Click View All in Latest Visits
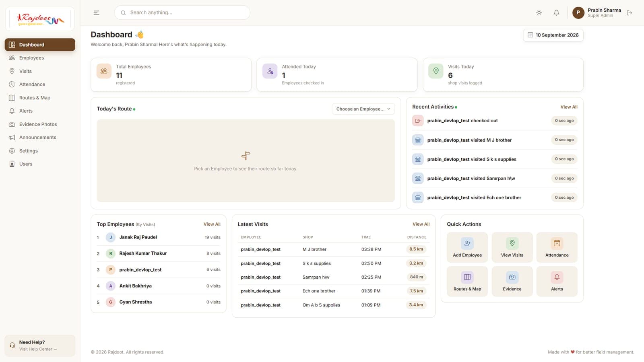Screen dimensions: 644x362 click(x=421, y=224)
